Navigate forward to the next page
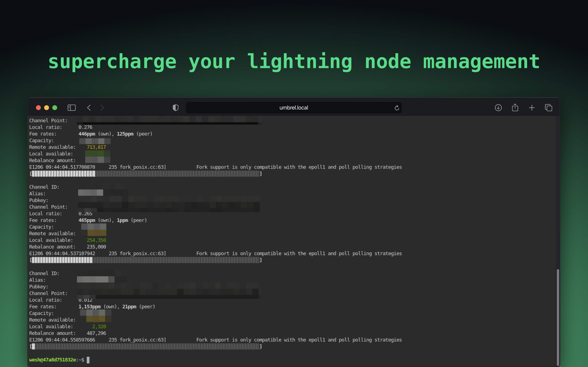Image resolution: width=588 pixels, height=367 pixels. [102, 107]
